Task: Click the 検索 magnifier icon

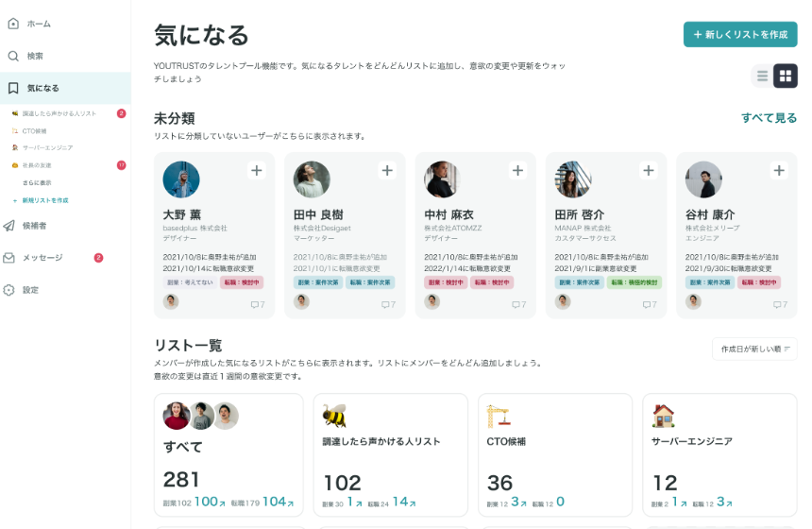Action: [13, 56]
